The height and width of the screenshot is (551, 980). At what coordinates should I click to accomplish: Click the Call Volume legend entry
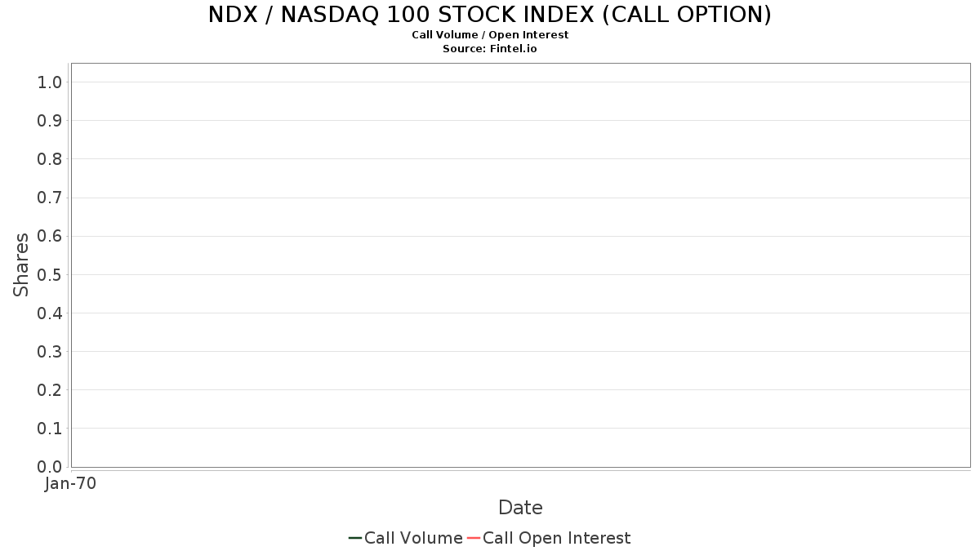click(406, 538)
